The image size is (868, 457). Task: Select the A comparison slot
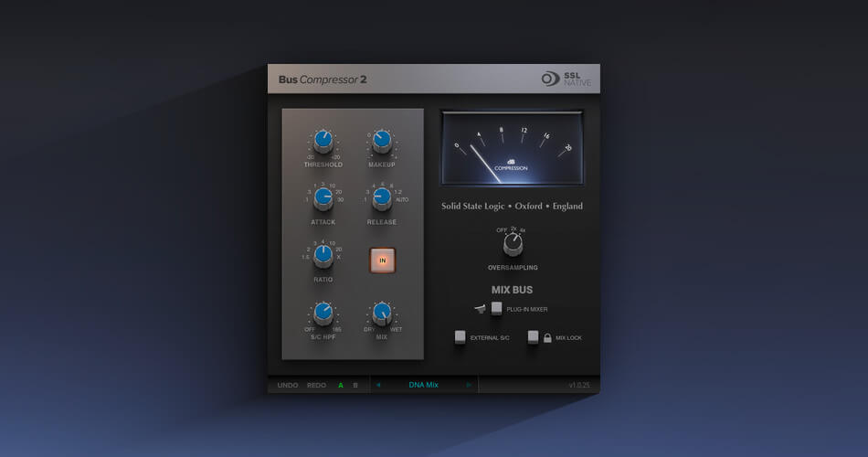[341, 385]
